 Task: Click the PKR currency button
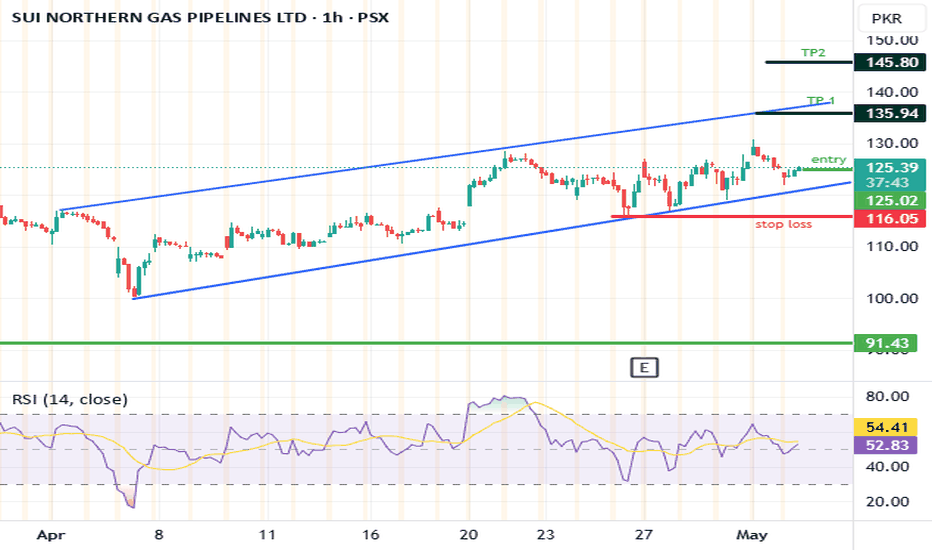(x=890, y=18)
